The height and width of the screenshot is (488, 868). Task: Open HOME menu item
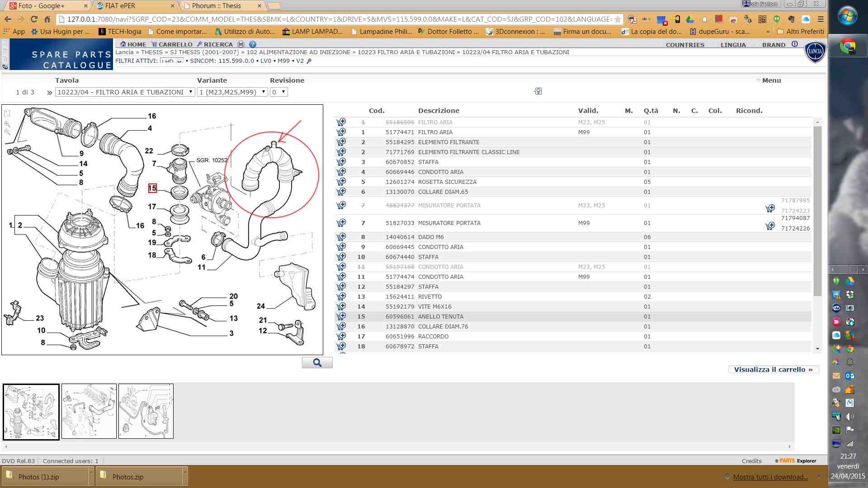click(133, 44)
